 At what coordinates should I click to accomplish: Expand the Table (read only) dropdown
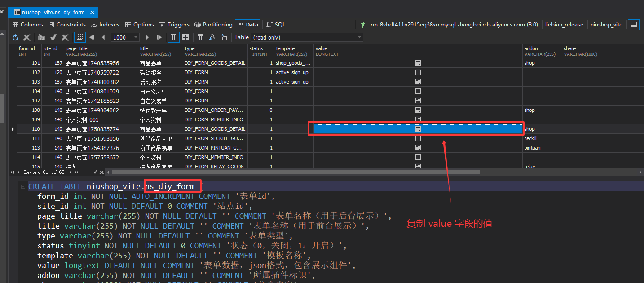[359, 37]
